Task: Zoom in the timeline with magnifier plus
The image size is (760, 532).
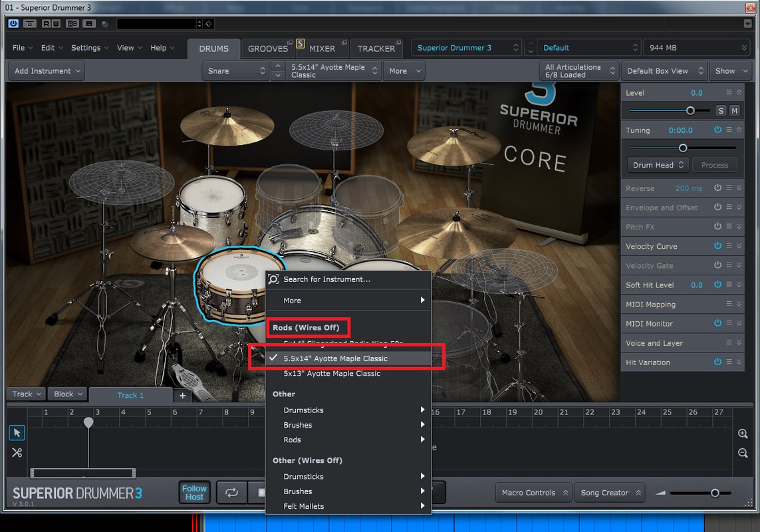Action: 743,434
